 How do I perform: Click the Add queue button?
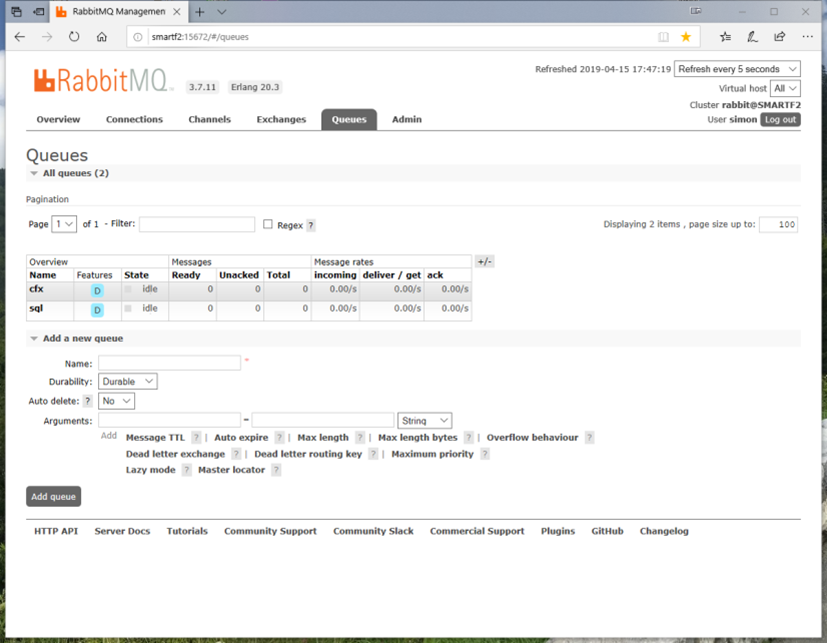(x=53, y=496)
